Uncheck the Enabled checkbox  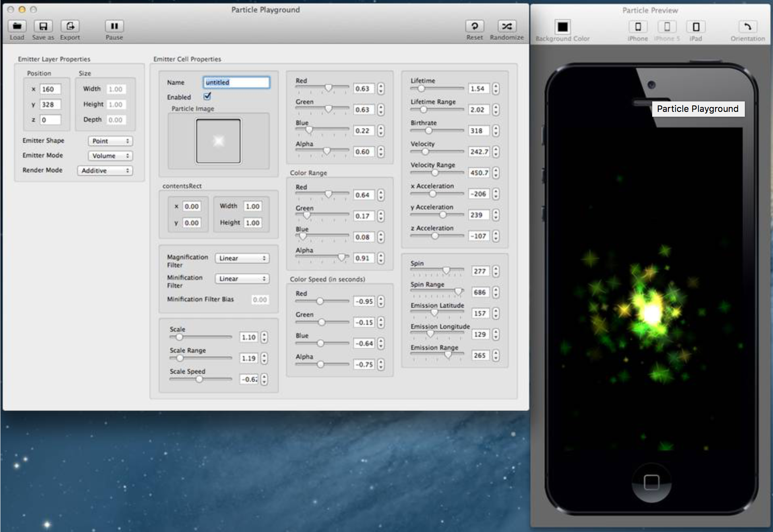(x=207, y=97)
